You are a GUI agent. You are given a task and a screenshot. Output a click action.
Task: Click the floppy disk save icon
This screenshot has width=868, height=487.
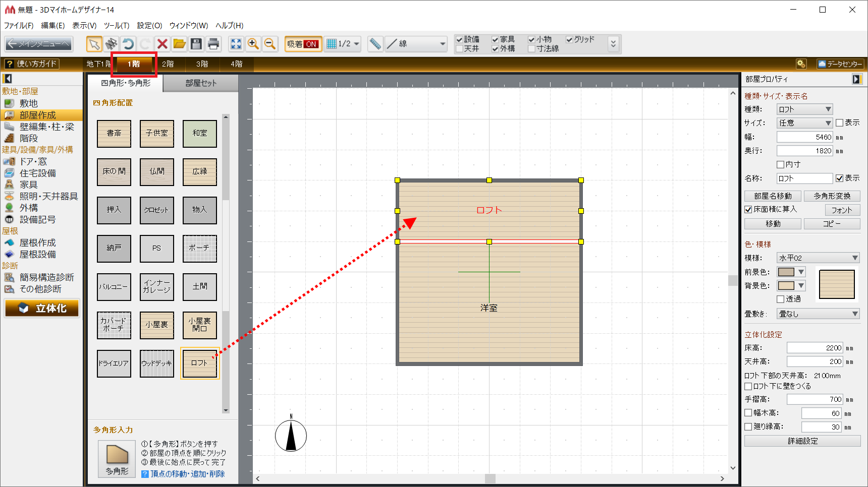click(196, 44)
